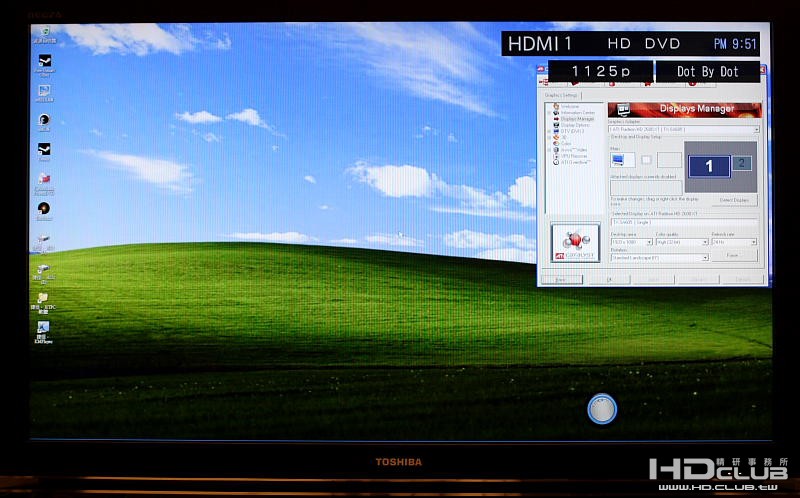Expand the Information Center tree node

coord(549,113)
